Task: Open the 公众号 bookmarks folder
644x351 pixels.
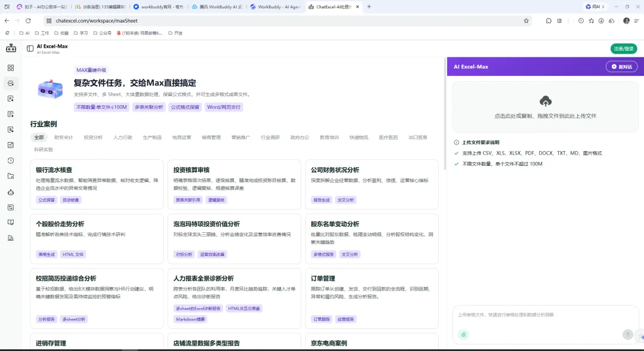Action: pyautogui.click(x=103, y=33)
